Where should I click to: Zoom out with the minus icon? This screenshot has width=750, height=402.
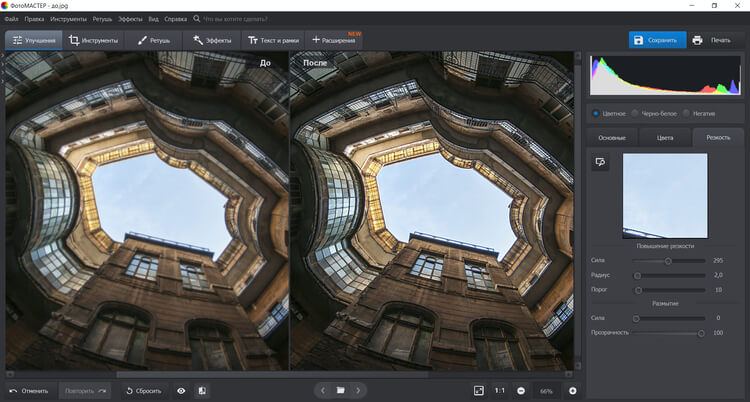[522, 390]
